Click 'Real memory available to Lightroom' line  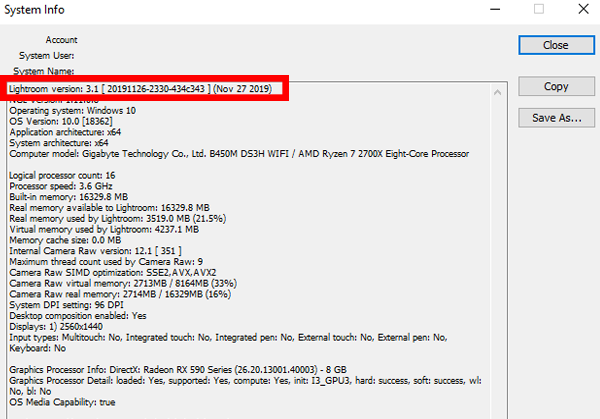[109, 208]
